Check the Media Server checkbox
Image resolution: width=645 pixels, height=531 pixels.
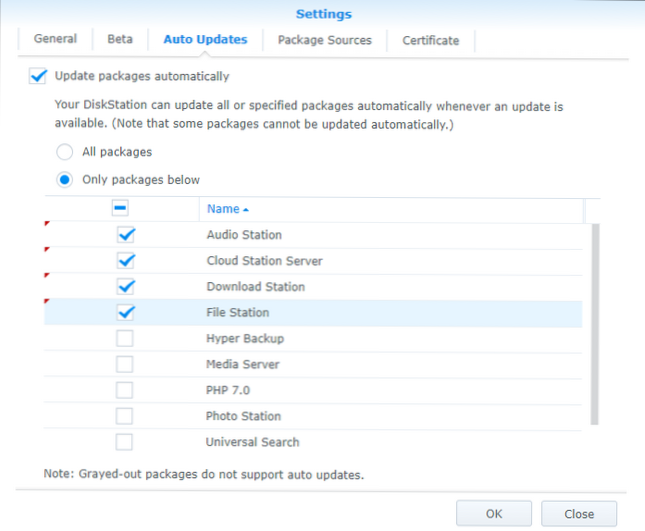point(125,365)
